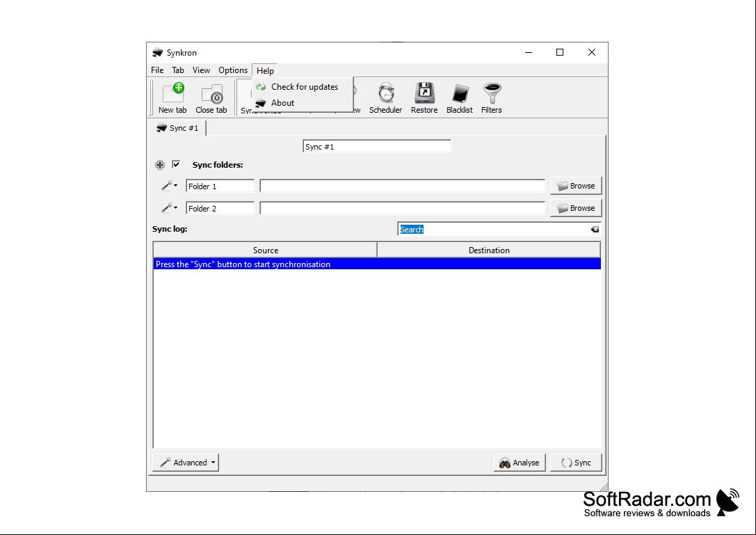Click the Folder 2 label field
This screenshot has width=756, height=535.
pos(220,208)
